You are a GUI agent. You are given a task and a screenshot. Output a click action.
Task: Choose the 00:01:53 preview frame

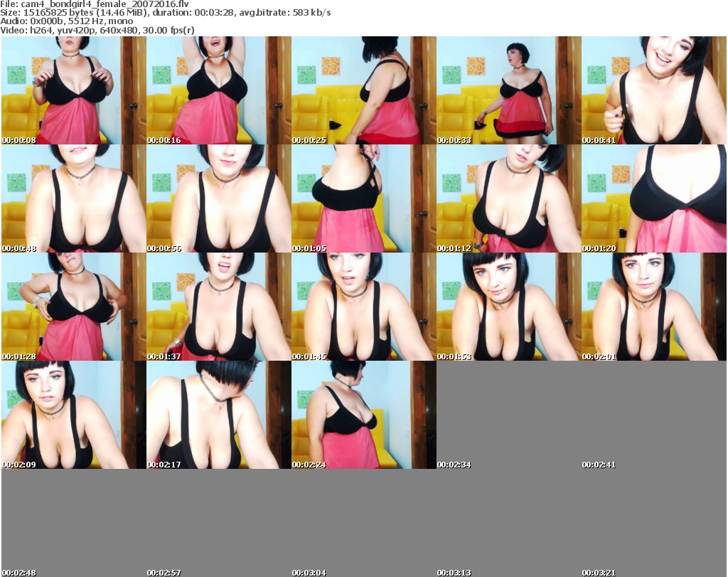(509, 307)
